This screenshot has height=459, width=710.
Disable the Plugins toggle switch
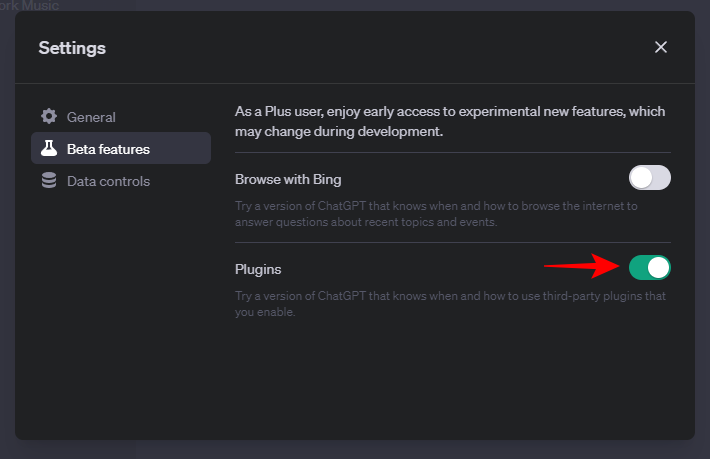(x=649, y=267)
